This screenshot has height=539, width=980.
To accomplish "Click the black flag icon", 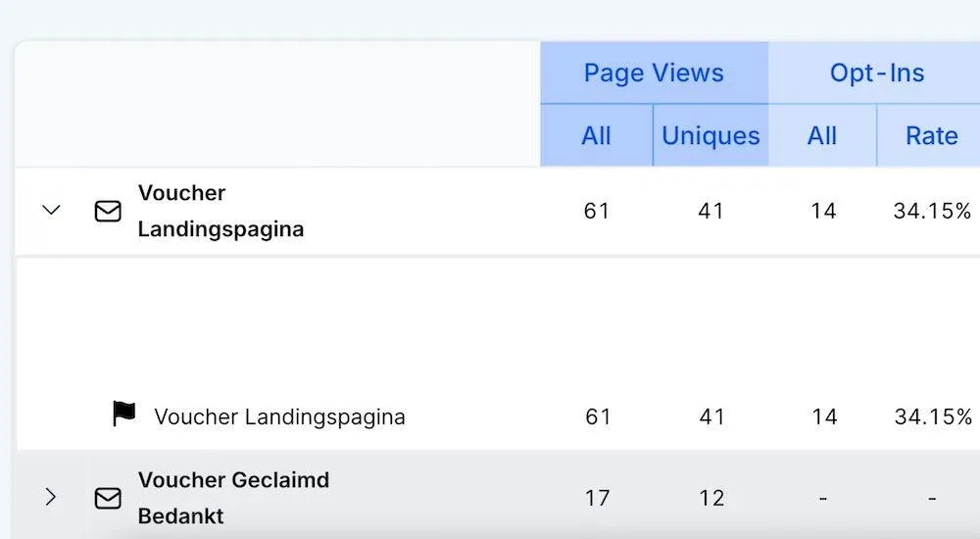I will coord(123,414).
